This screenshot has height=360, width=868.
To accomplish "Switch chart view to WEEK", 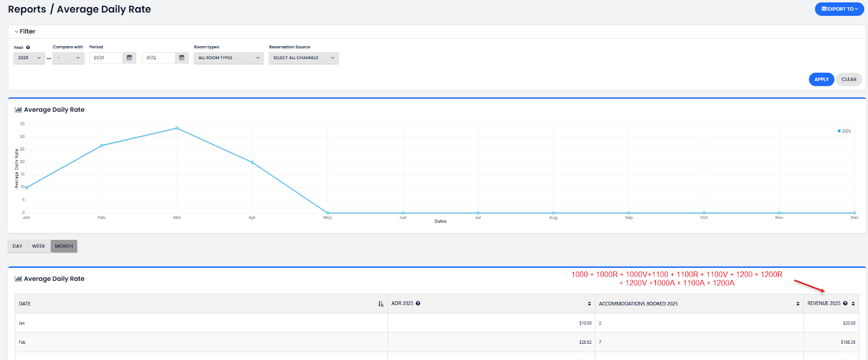I will (39, 246).
